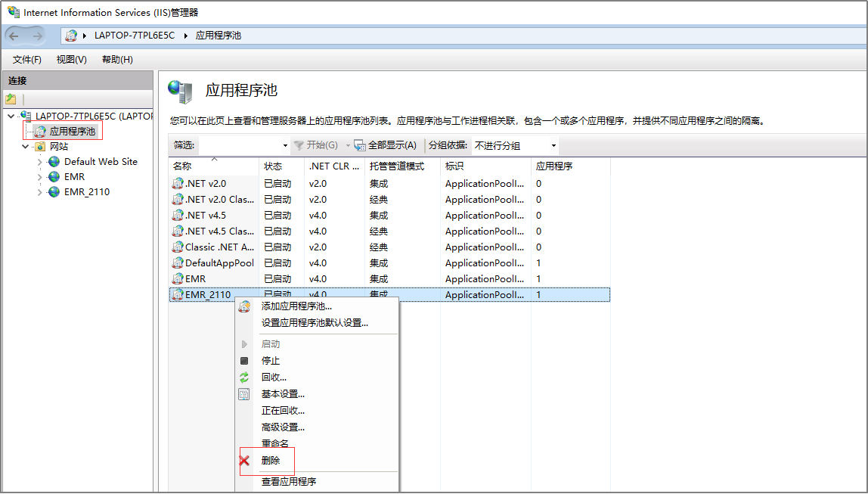
Task: Click the pool icon beside DefaultAppPool
Action: [x=178, y=263]
